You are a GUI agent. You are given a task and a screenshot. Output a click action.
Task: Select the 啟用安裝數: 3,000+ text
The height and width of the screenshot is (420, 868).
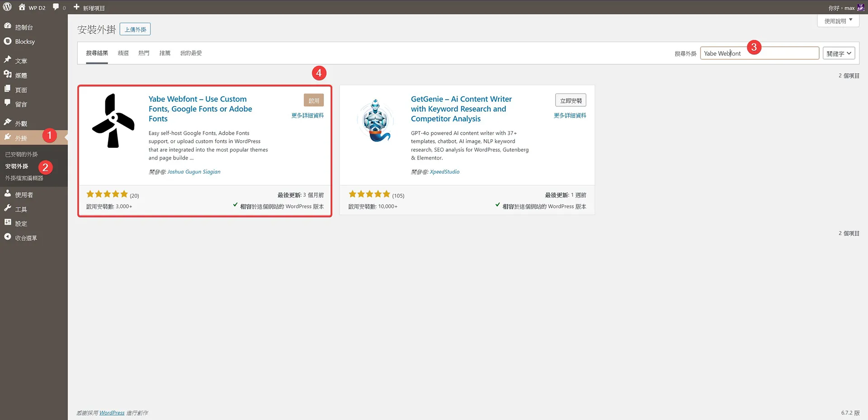click(x=109, y=207)
